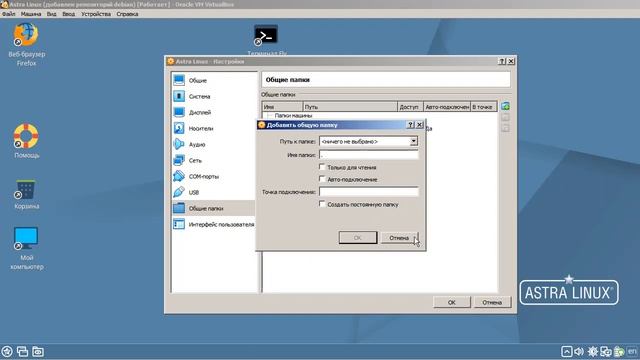Image resolution: width=640 pixels, height=360 pixels.
Task: Select the Аудио settings category
Action: [213, 144]
